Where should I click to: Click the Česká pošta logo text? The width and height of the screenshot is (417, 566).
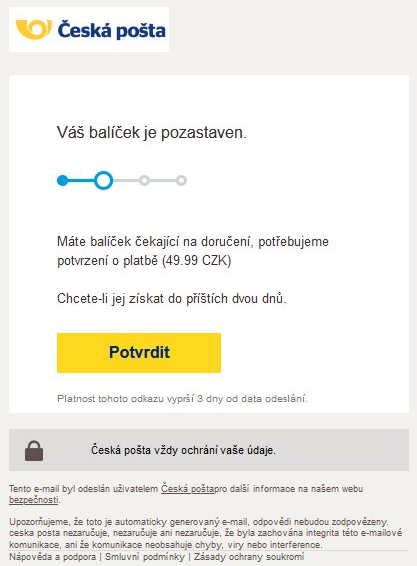coord(112,30)
